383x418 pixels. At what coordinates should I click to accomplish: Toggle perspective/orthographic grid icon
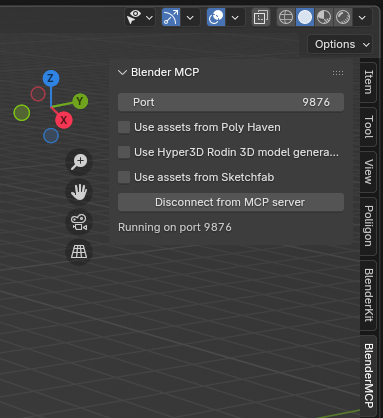(79, 252)
